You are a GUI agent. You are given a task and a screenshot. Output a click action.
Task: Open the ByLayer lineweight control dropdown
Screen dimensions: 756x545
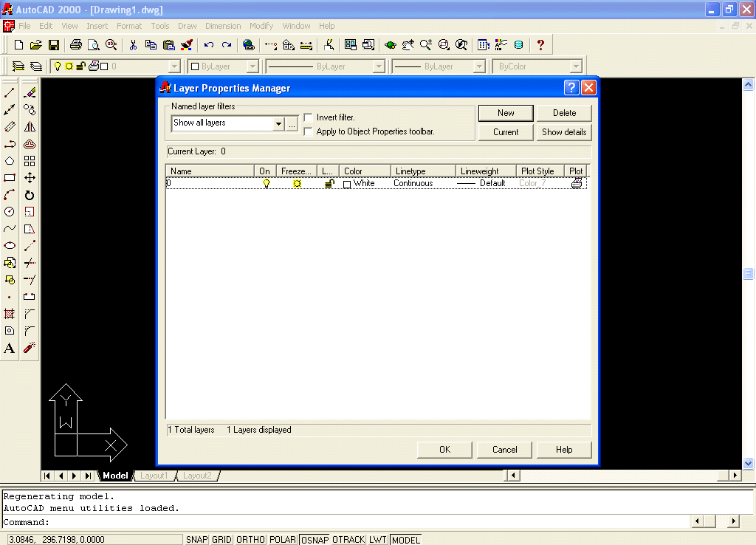coord(478,66)
